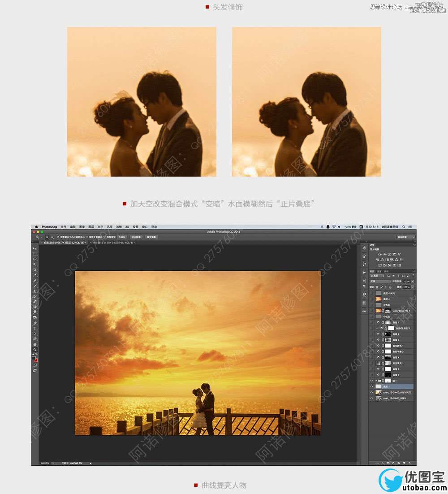
Task: Select the Clone Stamp tool
Action: click(34, 291)
